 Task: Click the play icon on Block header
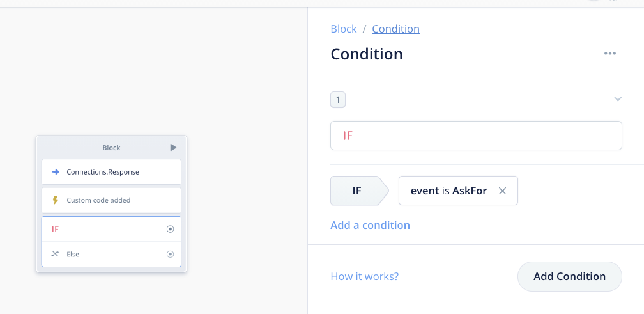pyautogui.click(x=173, y=148)
